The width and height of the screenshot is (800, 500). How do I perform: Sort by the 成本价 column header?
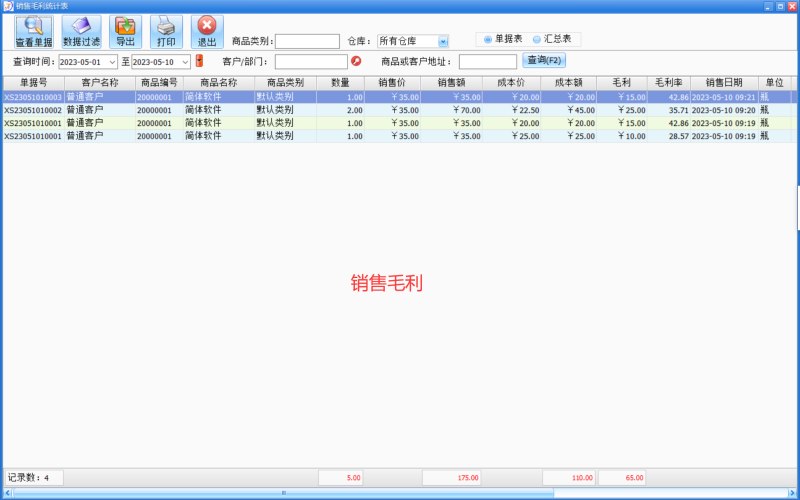tap(511, 83)
